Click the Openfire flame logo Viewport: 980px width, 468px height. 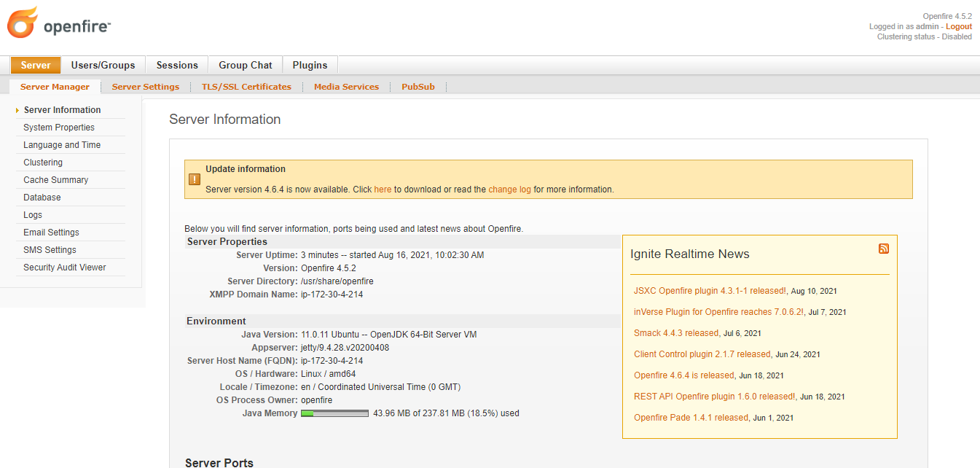point(22,23)
